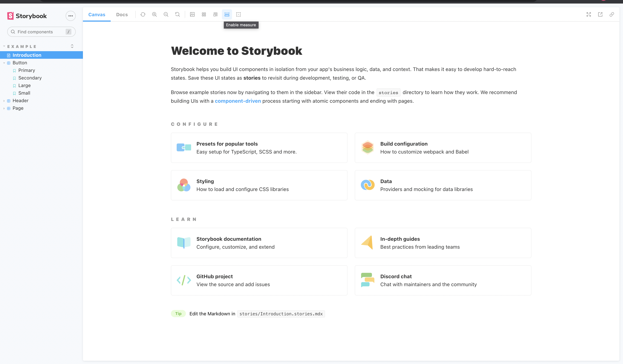Open the change background image icon
The width and height of the screenshot is (623, 364).
[192, 15]
